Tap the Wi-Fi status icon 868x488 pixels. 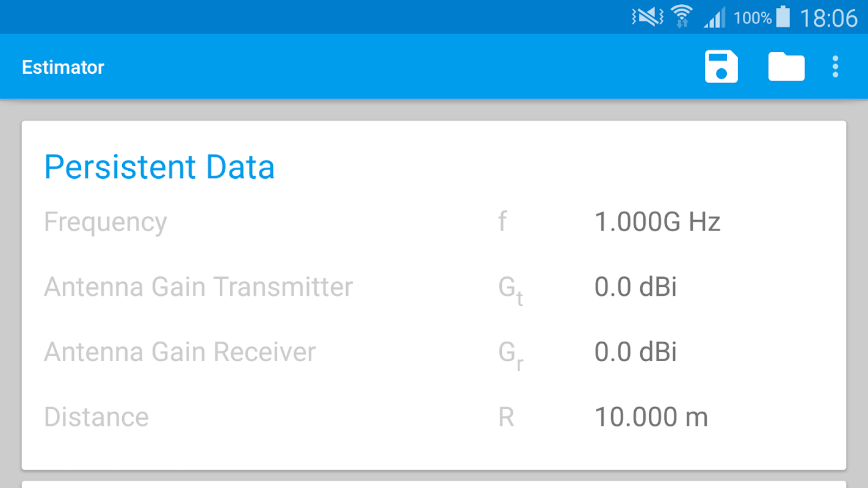pos(682,16)
